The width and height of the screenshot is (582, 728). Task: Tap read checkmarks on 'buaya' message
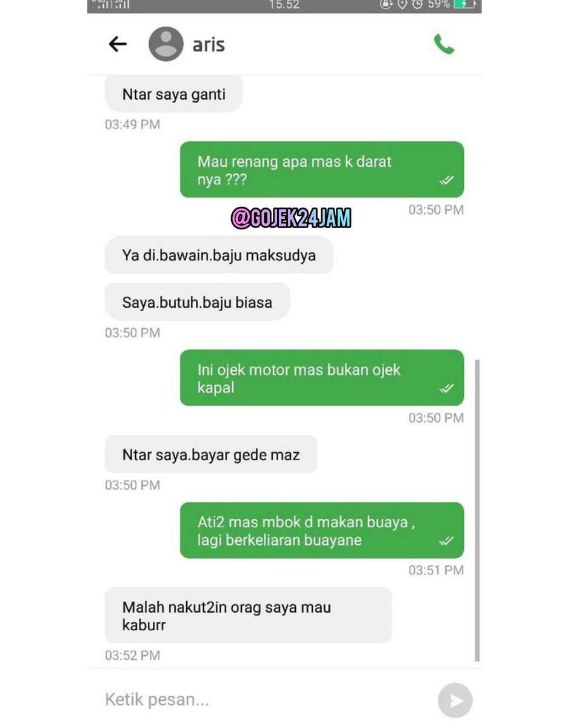447,541
